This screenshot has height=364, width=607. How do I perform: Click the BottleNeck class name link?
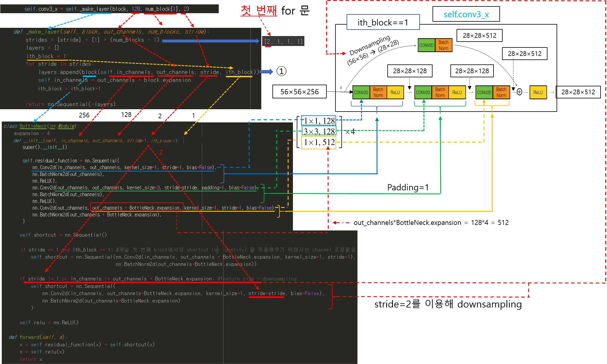(33, 126)
